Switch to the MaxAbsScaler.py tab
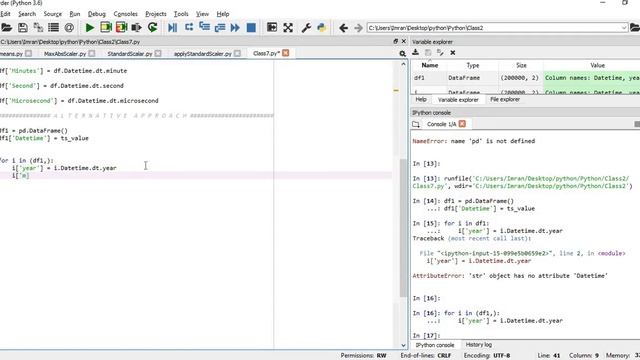640x360 pixels. (x=65, y=53)
